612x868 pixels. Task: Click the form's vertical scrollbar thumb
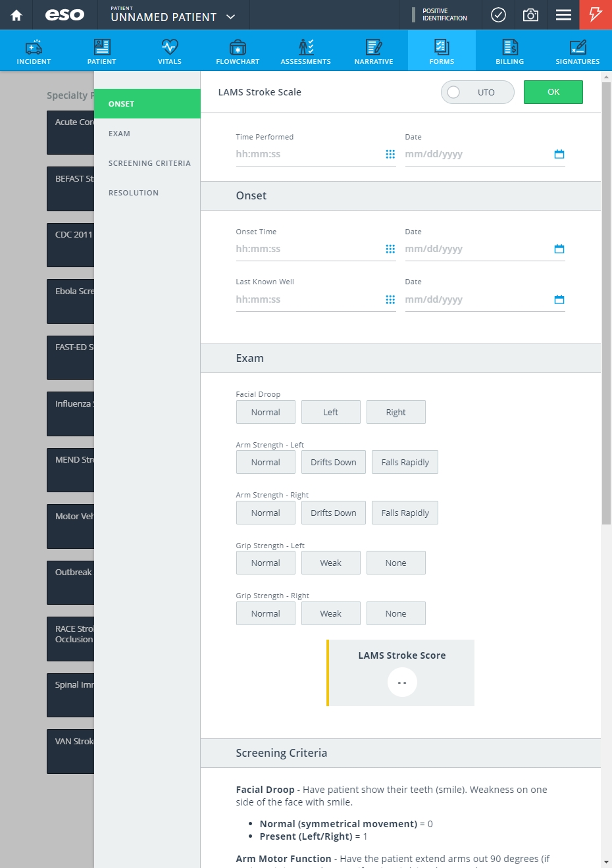point(606,303)
